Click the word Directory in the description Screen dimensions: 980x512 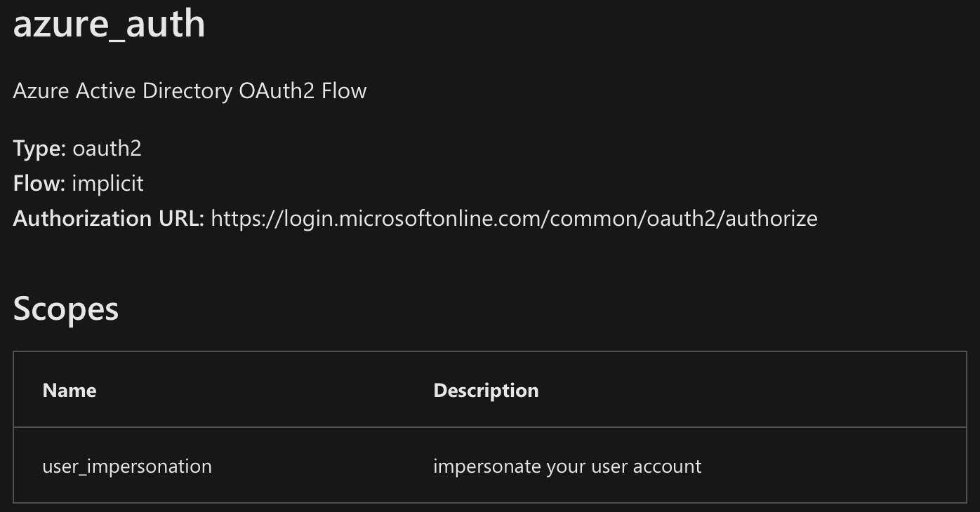[x=187, y=91]
